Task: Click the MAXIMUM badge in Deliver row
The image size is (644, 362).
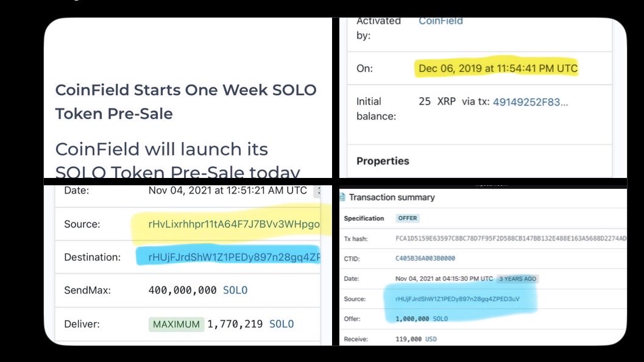Action: pyautogui.click(x=176, y=324)
